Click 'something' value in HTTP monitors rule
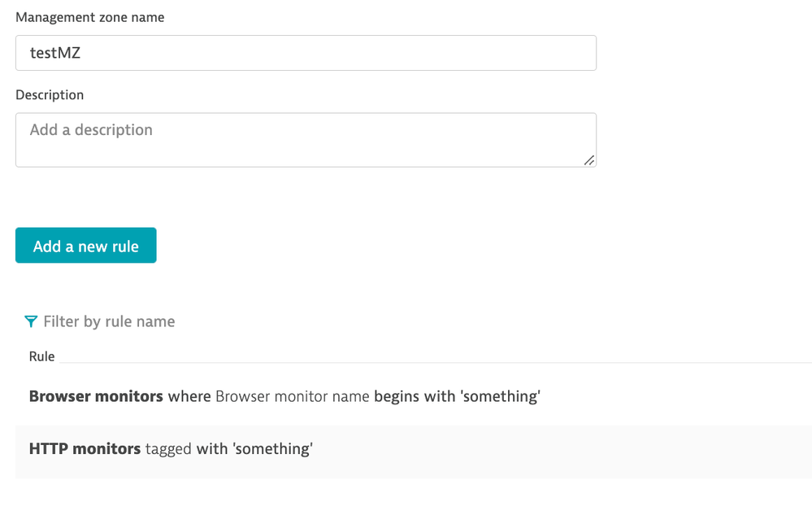Viewport: 812px width, 515px height. click(x=274, y=448)
